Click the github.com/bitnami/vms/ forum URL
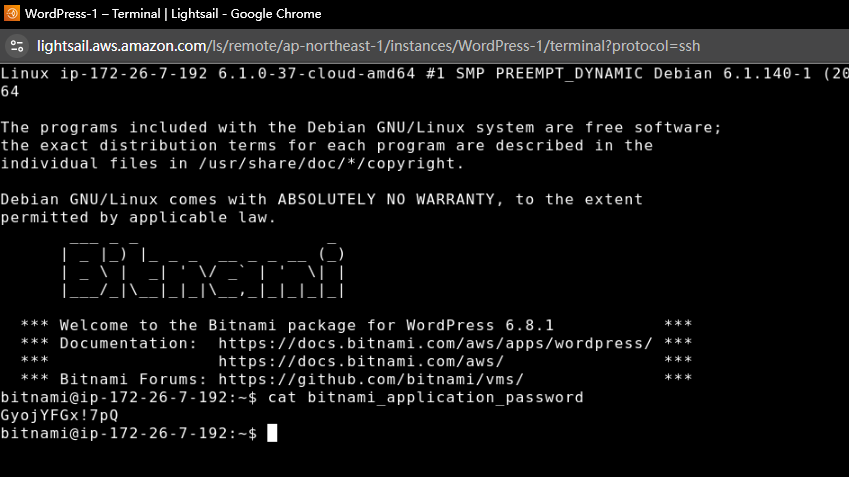Viewport: 849px width, 477px height. pyautogui.click(x=371, y=379)
